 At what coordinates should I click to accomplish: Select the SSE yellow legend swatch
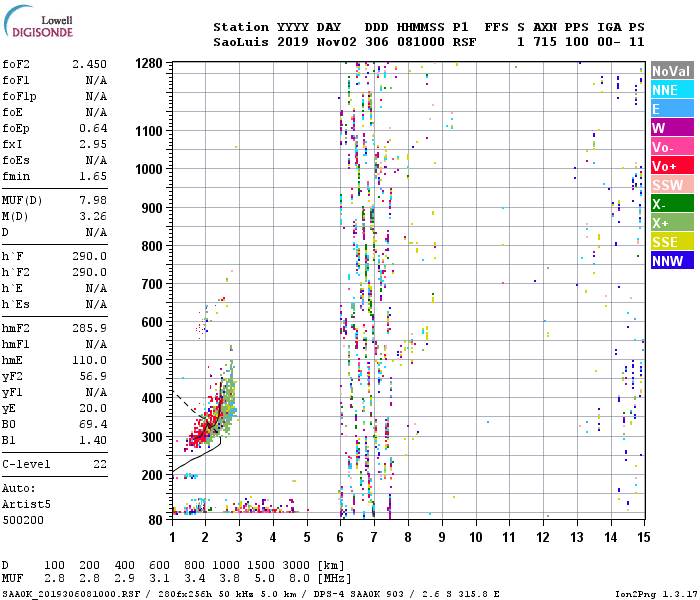[672, 242]
